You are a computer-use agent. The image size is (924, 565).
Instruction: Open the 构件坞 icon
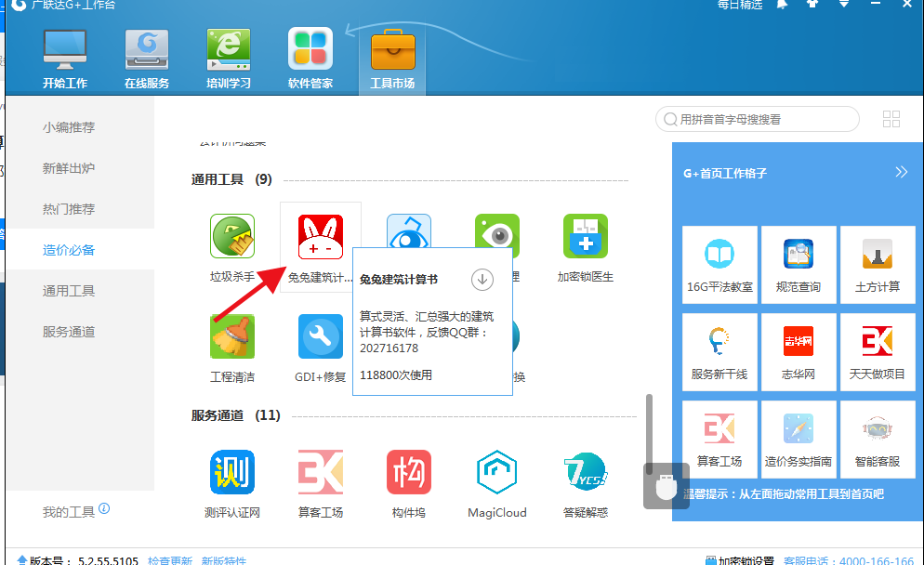click(409, 472)
